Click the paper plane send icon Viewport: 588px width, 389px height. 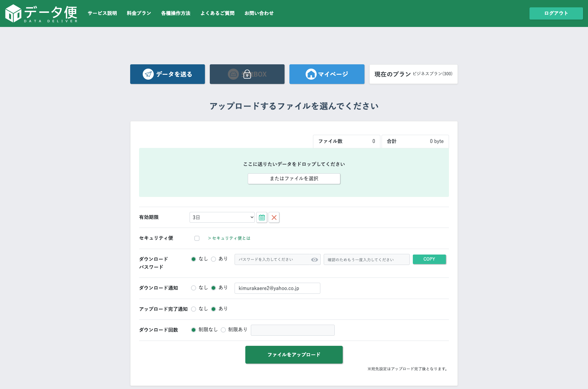[x=148, y=74]
